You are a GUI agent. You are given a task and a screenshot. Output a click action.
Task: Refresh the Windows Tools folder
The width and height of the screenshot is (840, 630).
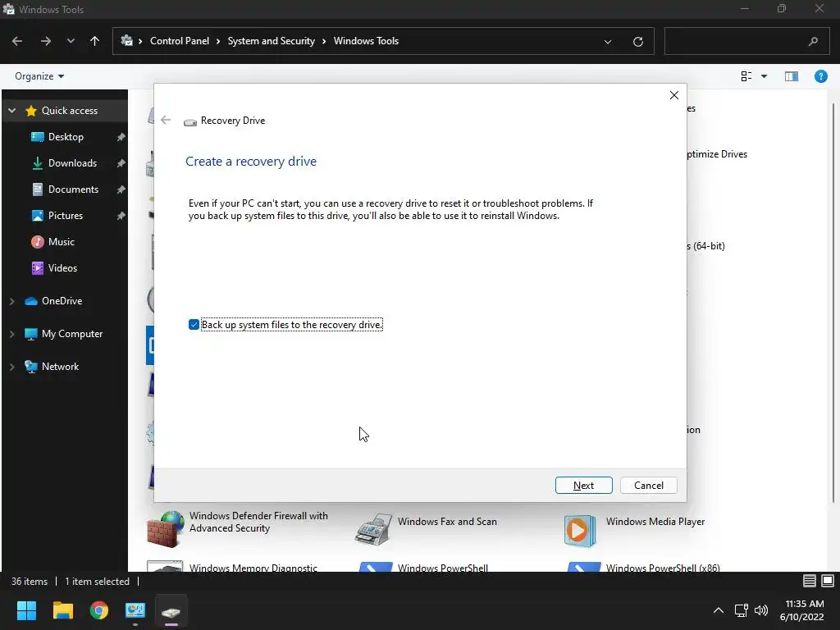point(637,42)
